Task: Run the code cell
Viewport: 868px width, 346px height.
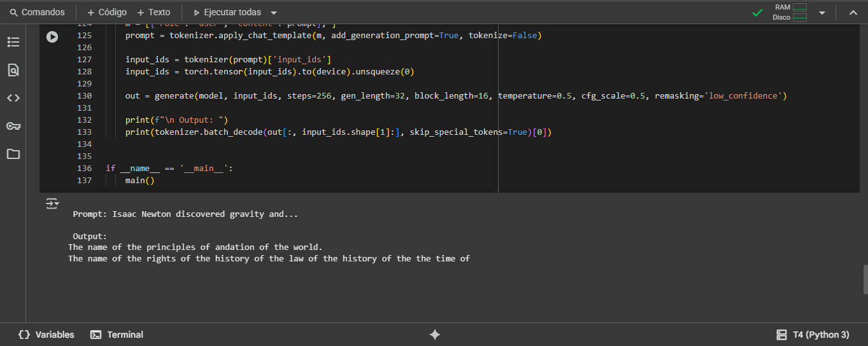Action: [x=52, y=37]
